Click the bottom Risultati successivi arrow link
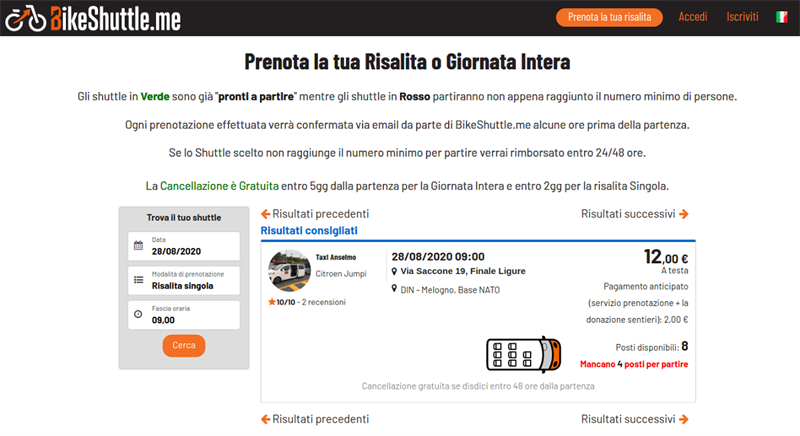This screenshot has width=800, height=436. [x=635, y=419]
